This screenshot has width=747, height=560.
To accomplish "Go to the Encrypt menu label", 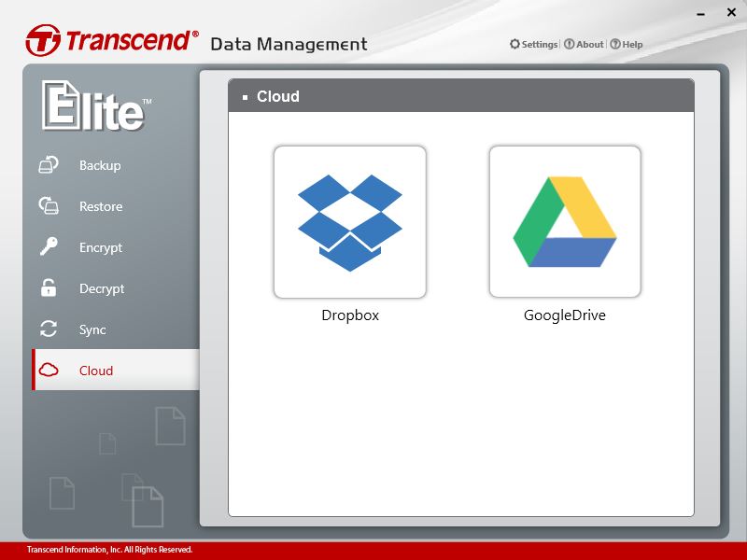I will tap(101, 247).
